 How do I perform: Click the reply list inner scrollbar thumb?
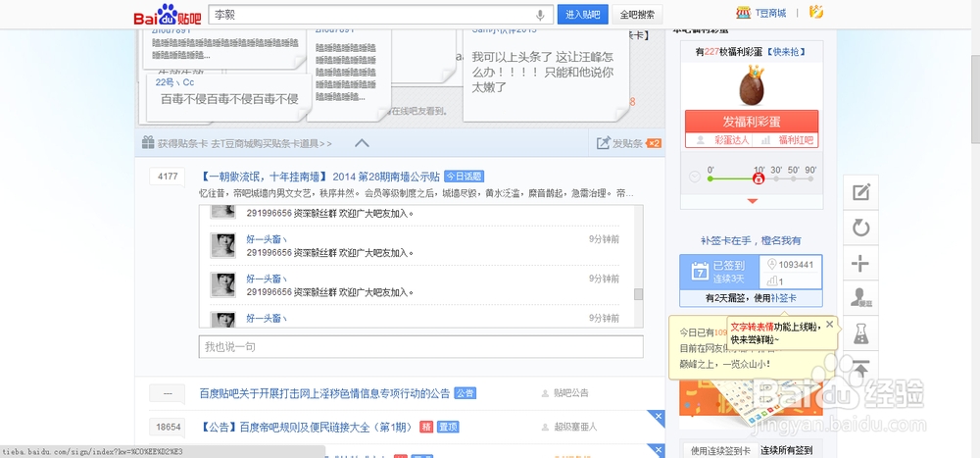(x=638, y=294)
